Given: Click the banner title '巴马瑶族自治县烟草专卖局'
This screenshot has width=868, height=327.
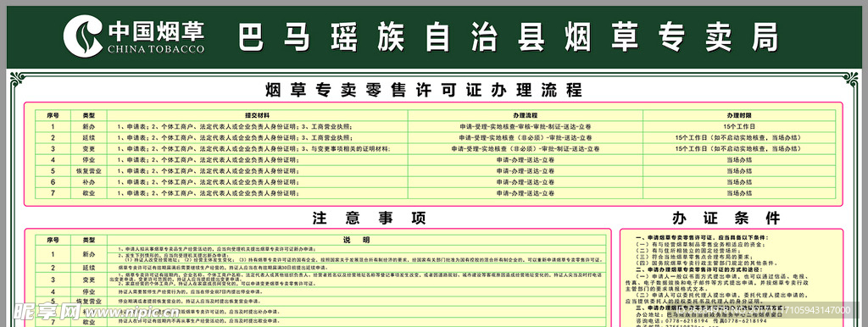Looking at the screenshot, I should (509, 37).
